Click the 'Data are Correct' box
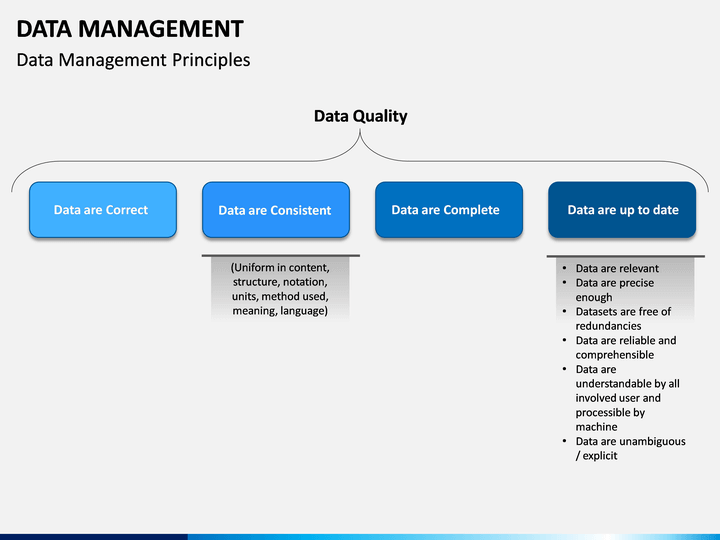The width and height of the screenshot is (720, 540). pyautogui.click(x=103, y=210)
